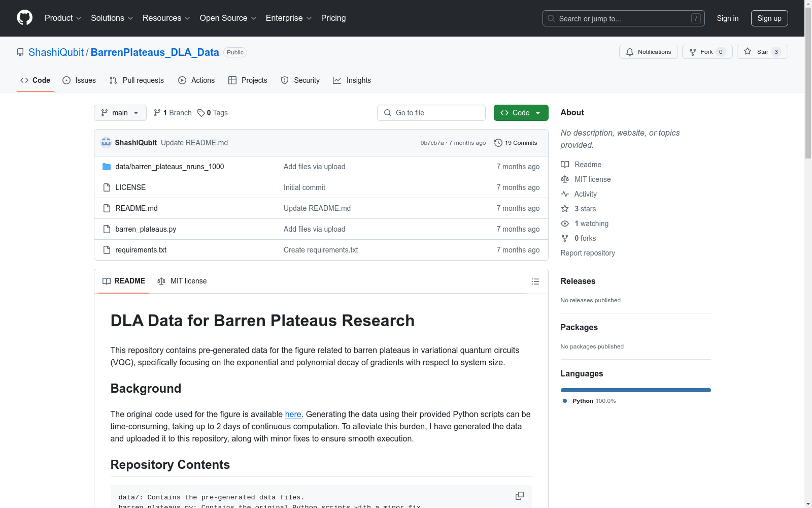The image size is (812, 508).
Task: Select the Code tab
Action: (x=36, y=80)
